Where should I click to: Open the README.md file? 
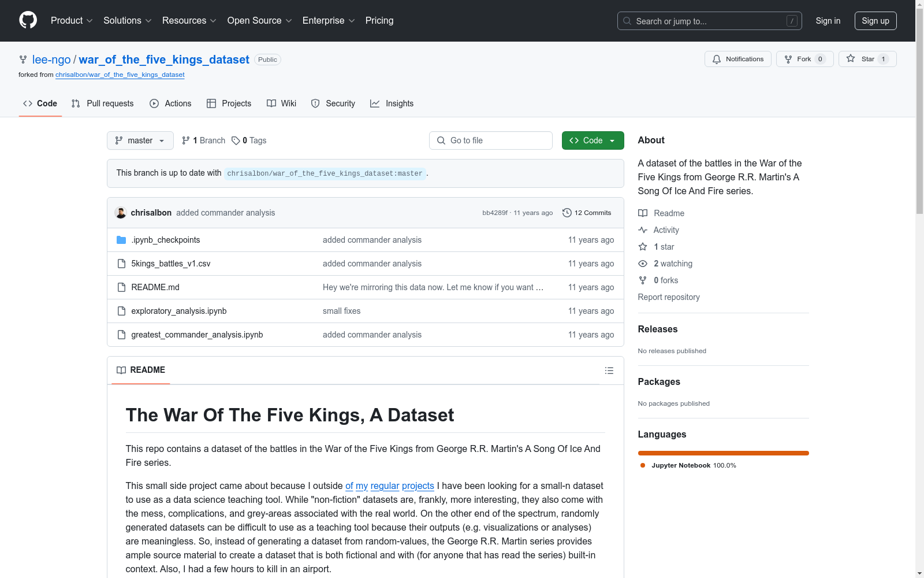[x=155, y=287]
